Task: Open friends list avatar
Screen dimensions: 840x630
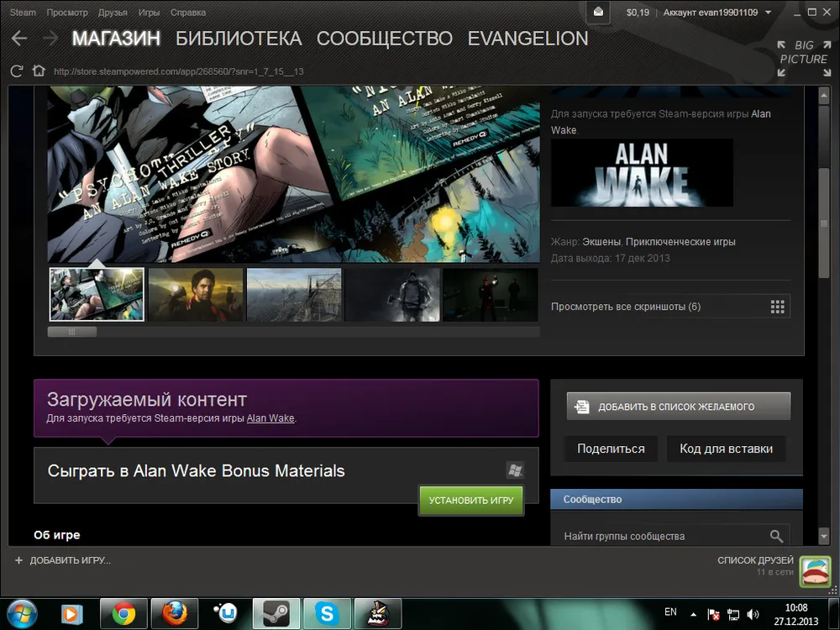Action: 814,571
